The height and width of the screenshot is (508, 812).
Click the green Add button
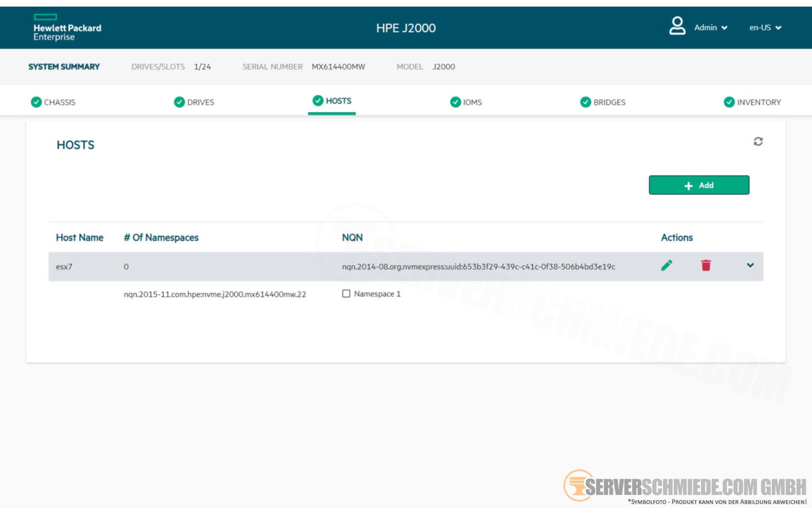[x=699, y=185]
